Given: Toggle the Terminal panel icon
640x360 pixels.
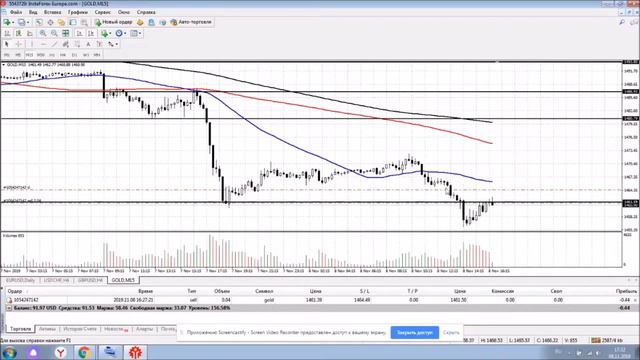Looking at the screenshot, I should click(x=73, y=22).
